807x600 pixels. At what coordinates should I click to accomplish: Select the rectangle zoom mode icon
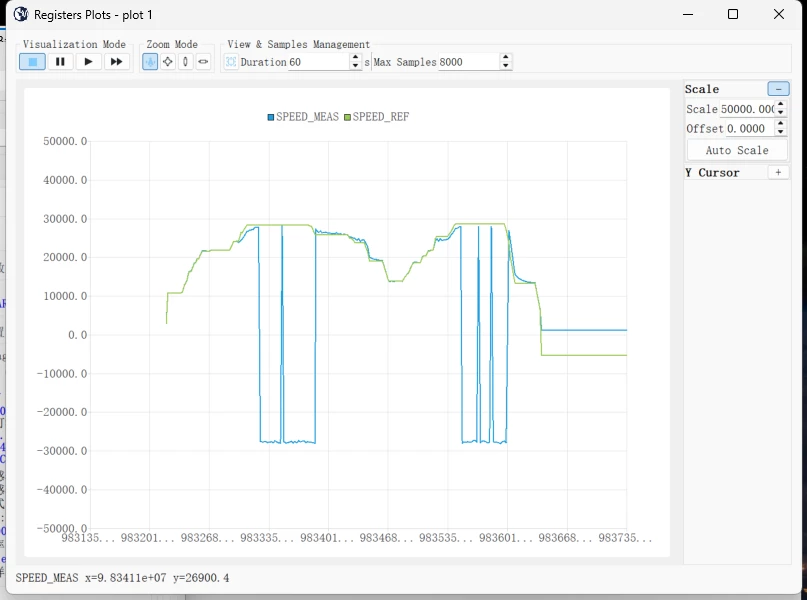168,62
